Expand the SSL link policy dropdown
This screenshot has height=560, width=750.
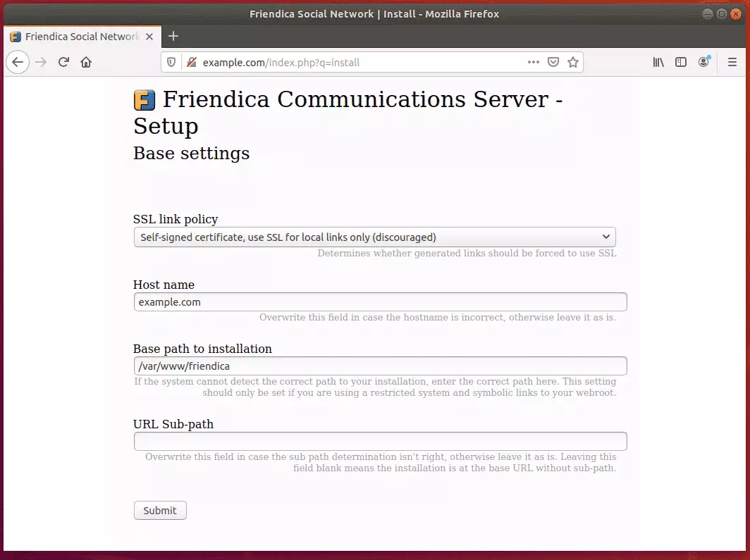pos(375,237)
